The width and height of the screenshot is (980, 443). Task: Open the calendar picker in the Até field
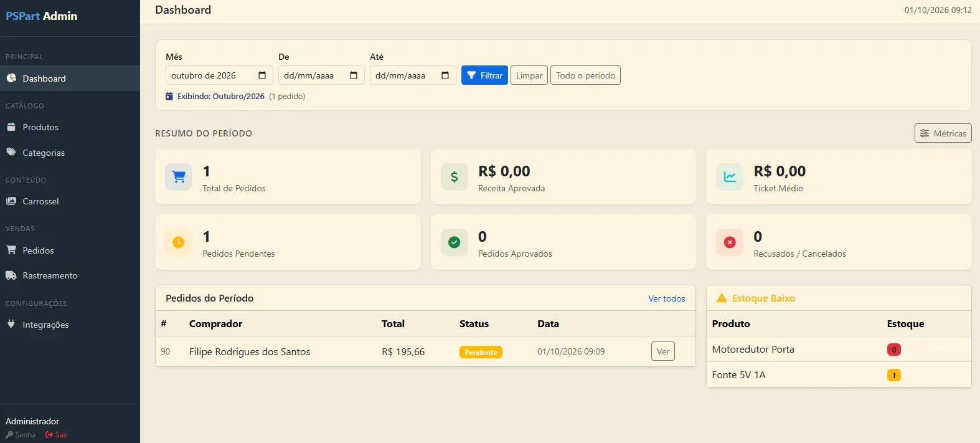[x=445, y=75]
